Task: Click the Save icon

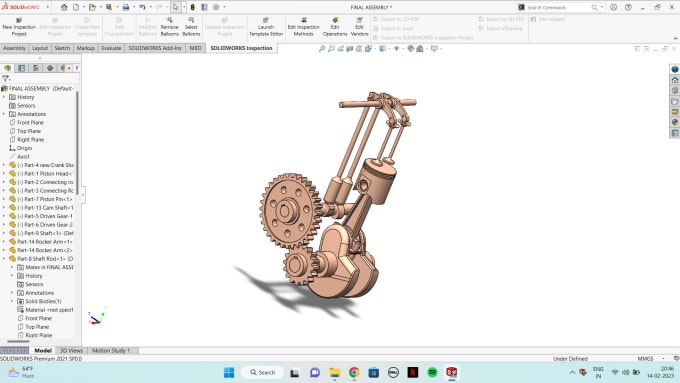Action: tap(109, 7)
